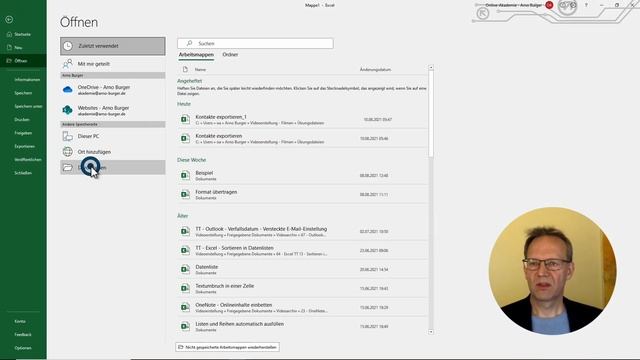
Task: Click the SharePoint Websites icon
Action: [67, 110]
